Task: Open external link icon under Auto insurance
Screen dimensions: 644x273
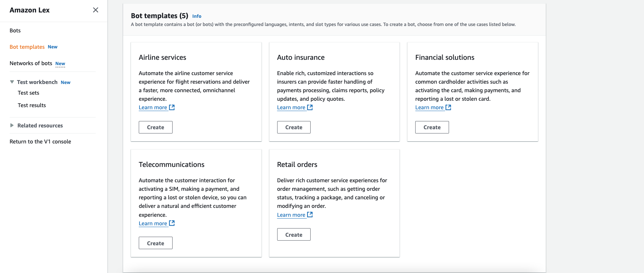Action: click(310, 107)
